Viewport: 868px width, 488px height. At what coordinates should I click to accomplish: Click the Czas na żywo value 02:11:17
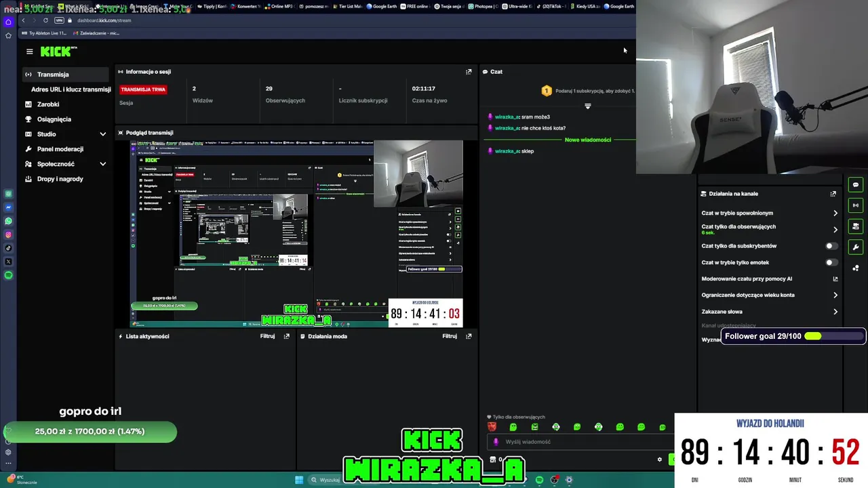(423, 89)
